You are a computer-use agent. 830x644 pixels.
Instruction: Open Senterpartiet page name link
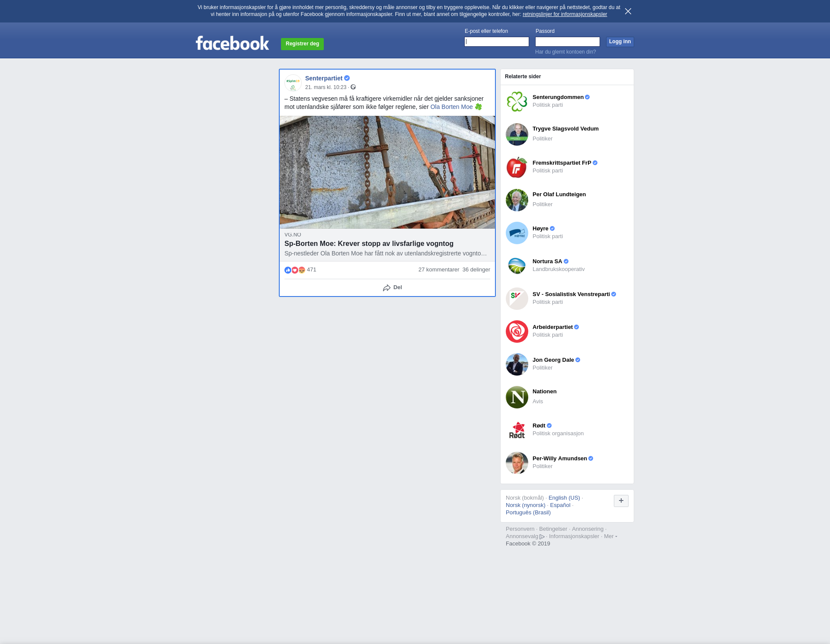coord(324,78)
